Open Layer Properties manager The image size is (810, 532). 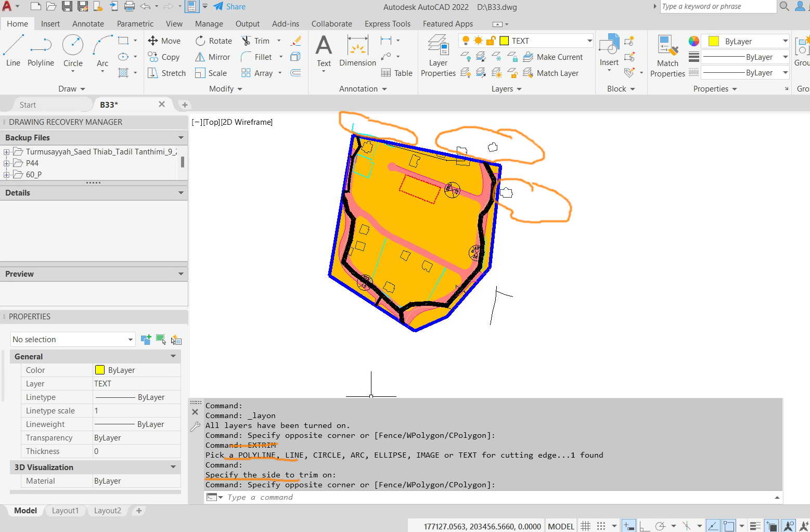pyautogui.click(x=438, y=55)
